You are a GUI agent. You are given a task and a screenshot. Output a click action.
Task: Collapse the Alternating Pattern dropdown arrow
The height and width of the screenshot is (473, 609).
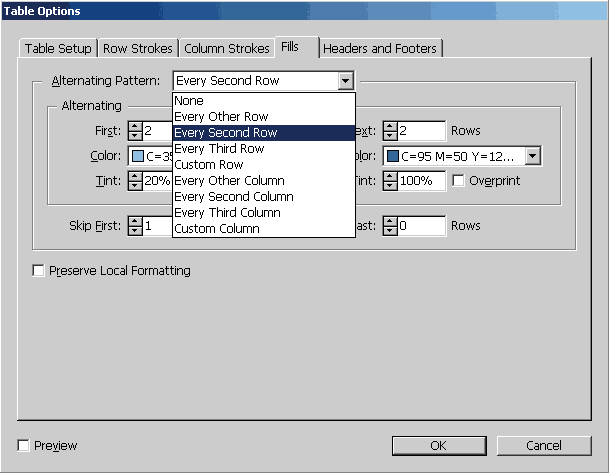(x=345, y=81)
